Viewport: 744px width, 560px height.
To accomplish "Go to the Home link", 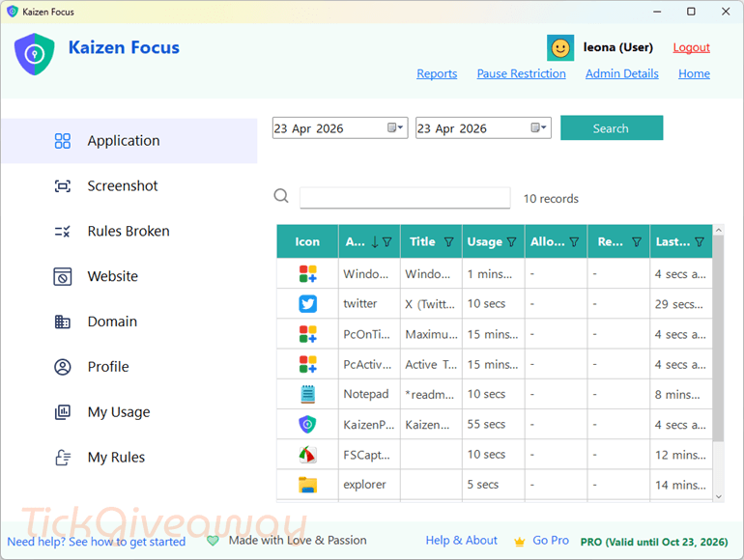I will [694, 73].
